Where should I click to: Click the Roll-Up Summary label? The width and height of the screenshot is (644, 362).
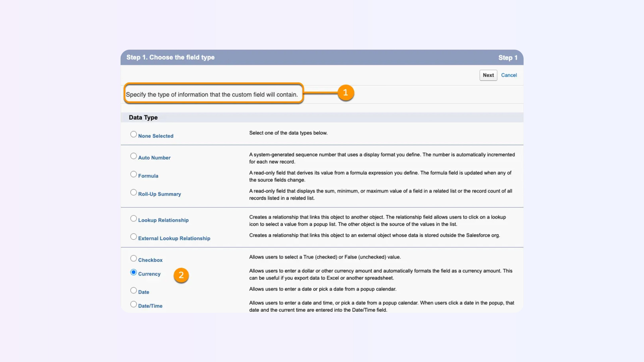click(160, 194)
